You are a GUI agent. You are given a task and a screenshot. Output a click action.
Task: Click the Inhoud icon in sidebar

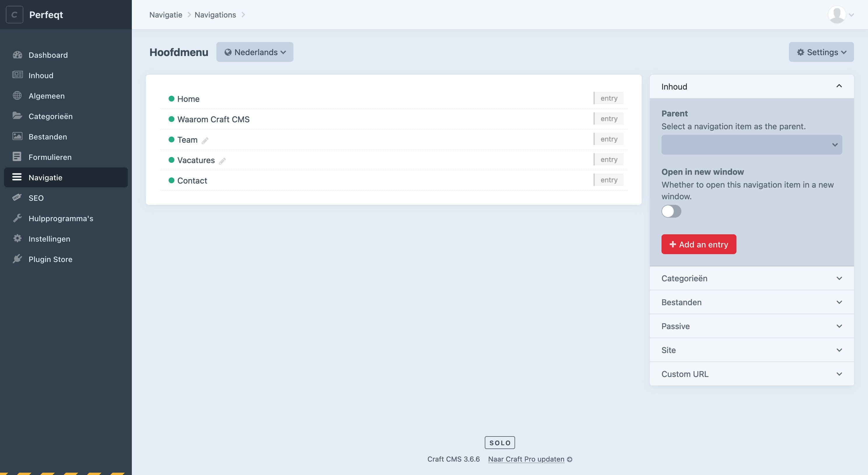click(17, 75)
